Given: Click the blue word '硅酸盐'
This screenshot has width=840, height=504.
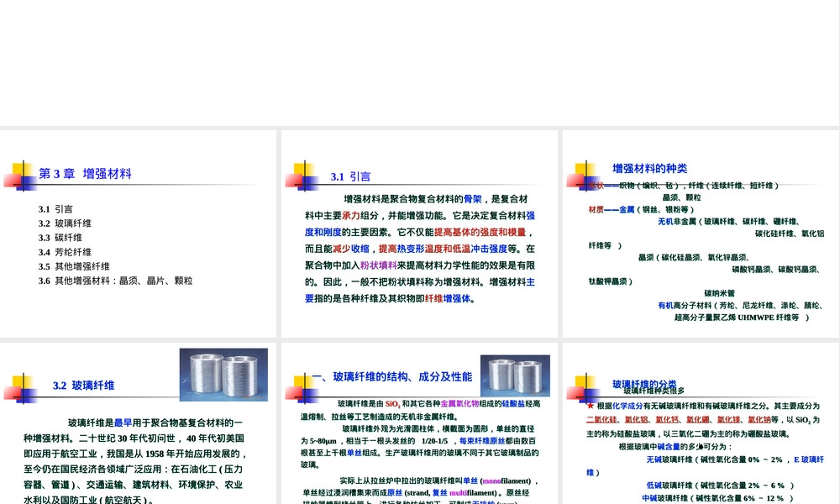Looking at the screenshot, I should [x=513, y=404].
